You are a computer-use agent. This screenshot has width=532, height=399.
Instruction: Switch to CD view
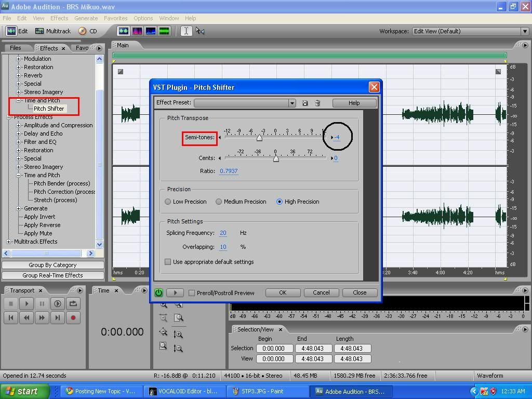(x=87, y=31)
